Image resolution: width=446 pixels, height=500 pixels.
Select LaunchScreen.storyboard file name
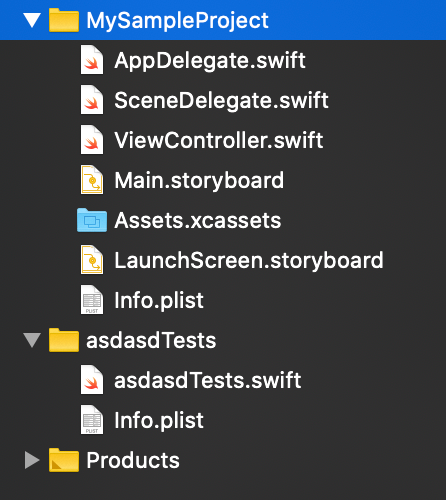[x=249, y=261]
